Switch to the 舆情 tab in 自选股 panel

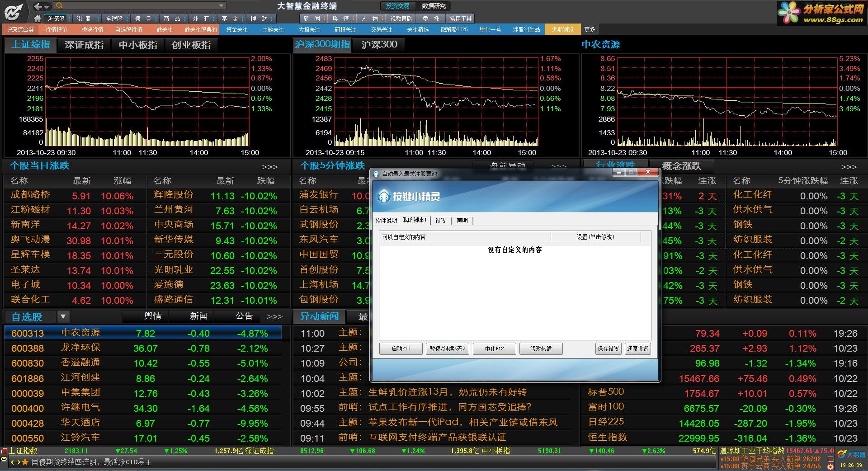pos(152,316)
